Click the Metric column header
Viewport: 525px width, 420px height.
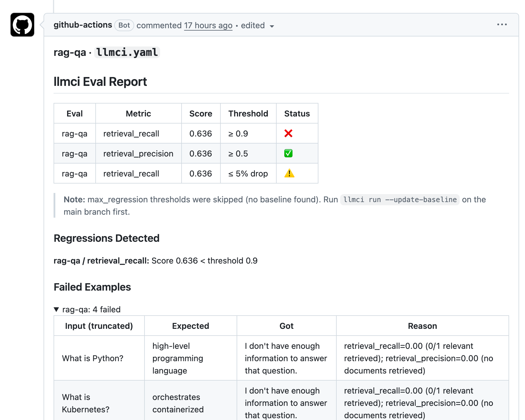click(138, 114)
